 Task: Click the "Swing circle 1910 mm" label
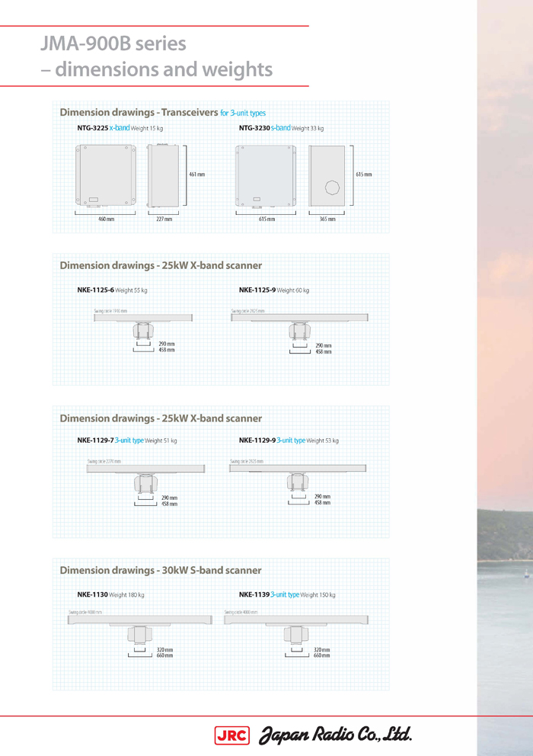(x=110, y=311)
